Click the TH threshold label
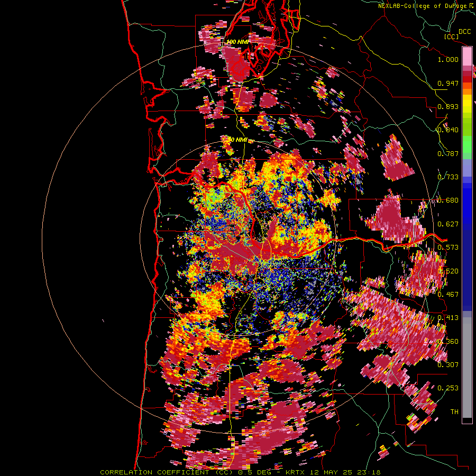476x476 pixels. click(x=454, y=412)
